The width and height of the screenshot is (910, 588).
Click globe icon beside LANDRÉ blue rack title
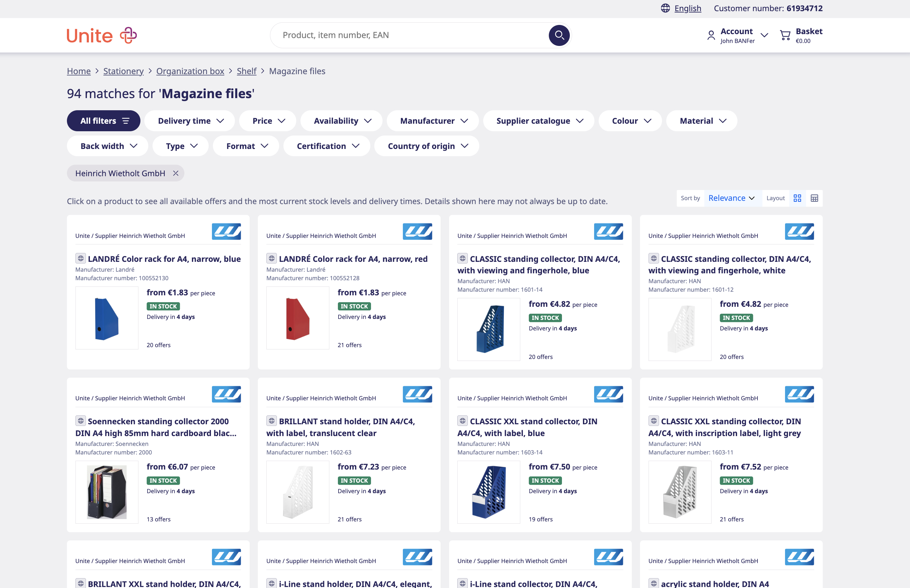point(81,259)
